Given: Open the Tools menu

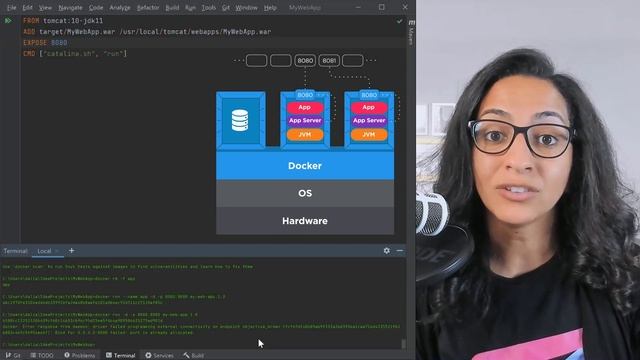Looking at the screenshot, I should point(209,7).
